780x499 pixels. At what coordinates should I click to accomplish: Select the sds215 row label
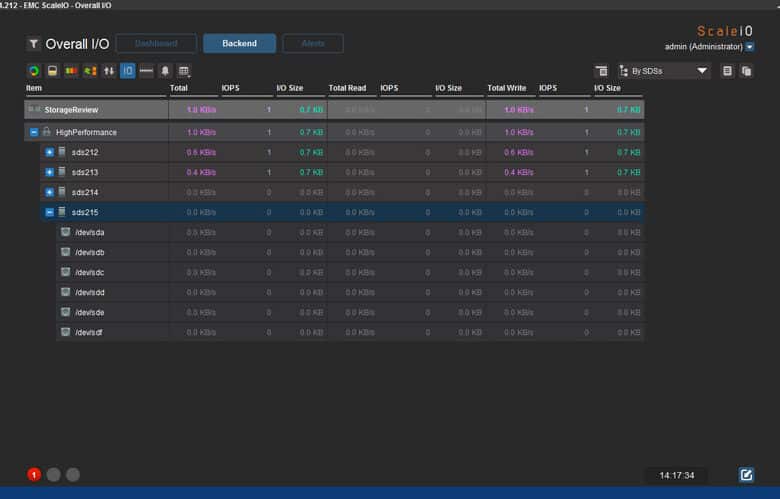click(85, 212)
